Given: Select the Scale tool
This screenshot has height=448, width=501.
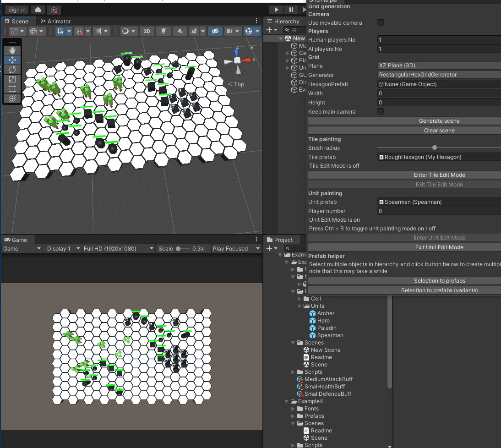Looking at the screenshot, I should [x=12, y=79].
